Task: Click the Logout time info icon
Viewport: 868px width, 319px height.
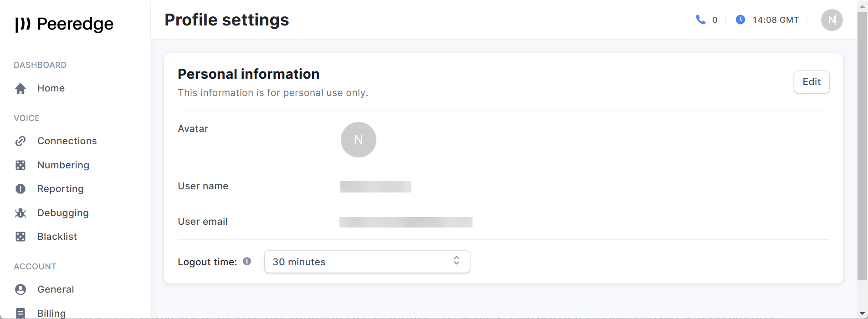Action: coord(247,261)
